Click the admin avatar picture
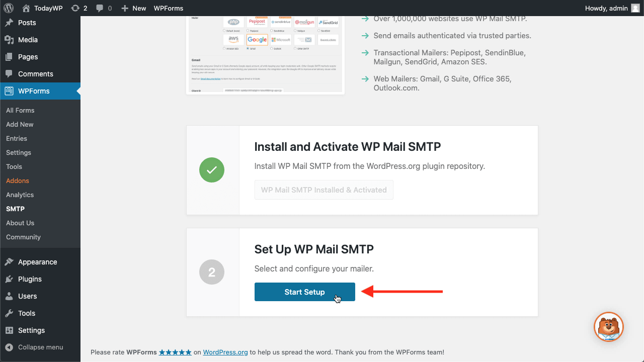This screenshot has width=644, height=362. pyautogui.click(x=635, y=8)
